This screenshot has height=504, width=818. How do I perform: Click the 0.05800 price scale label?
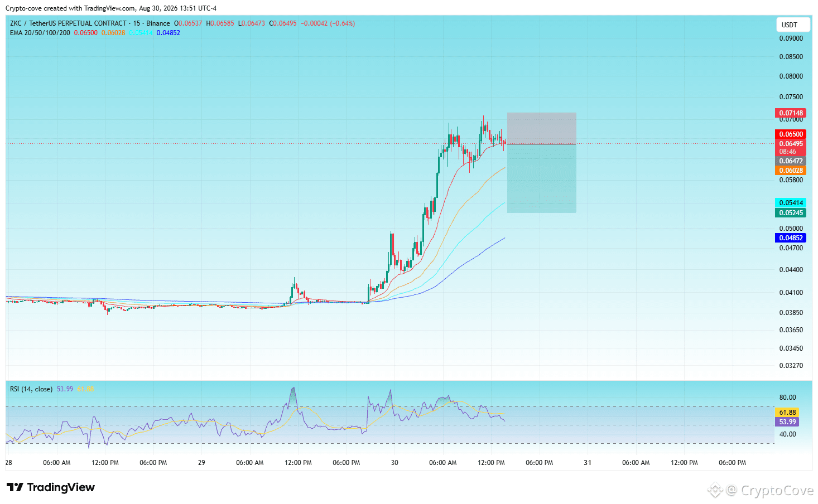[x=791, y=180]
